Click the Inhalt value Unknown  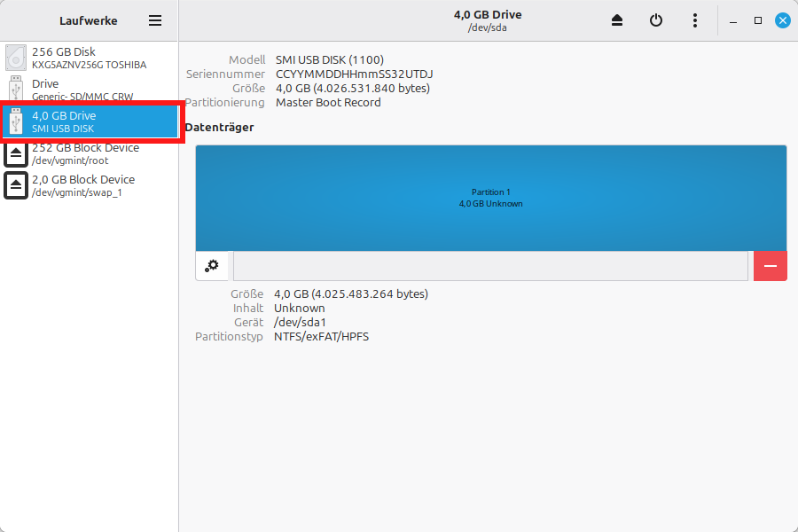pyautogui.click(x=300, y=308)
